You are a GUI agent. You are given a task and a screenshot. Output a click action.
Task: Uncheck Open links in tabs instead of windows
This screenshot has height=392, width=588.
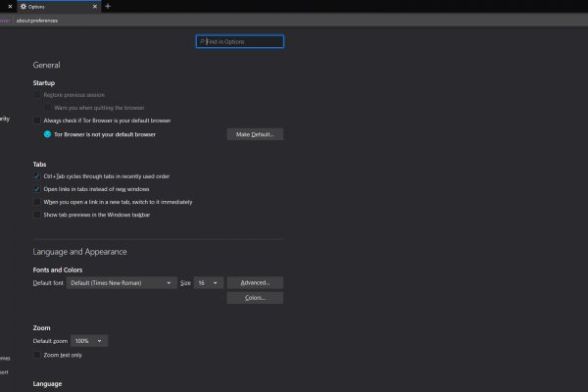(x=37, y=188)
